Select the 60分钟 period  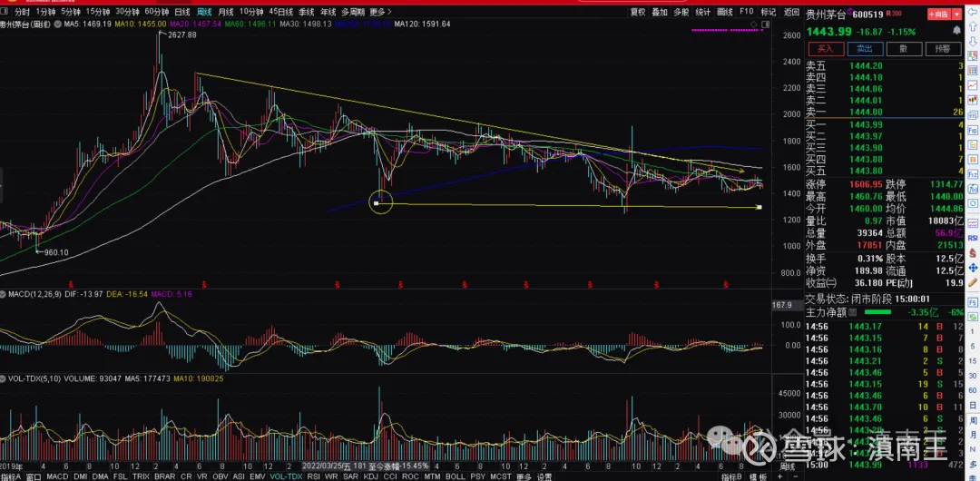(157, 12)
